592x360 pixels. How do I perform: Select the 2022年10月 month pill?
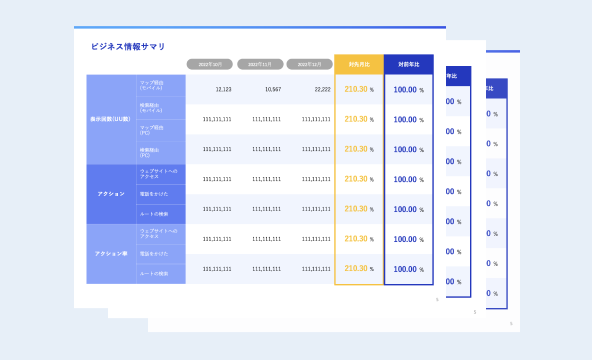click(210, 64)
